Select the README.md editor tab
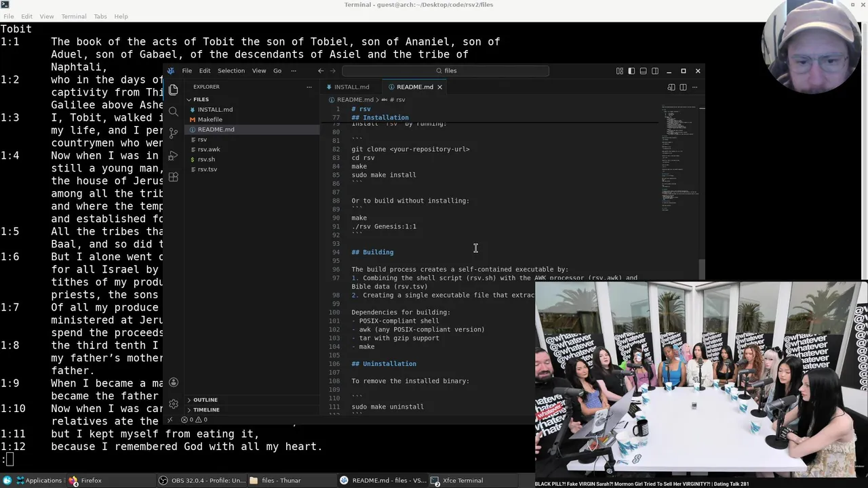868x488 pixels. click(414, 87)
